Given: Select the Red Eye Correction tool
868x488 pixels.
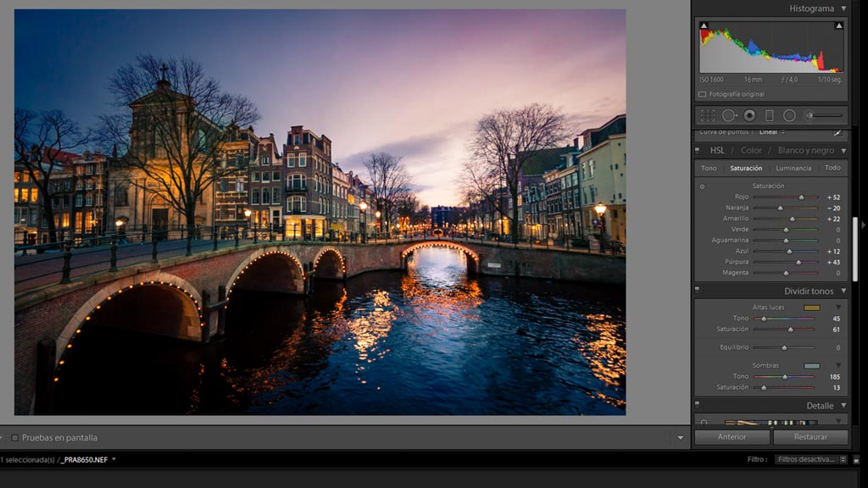Looking at the screenshot, I should [x=749, y=115].
